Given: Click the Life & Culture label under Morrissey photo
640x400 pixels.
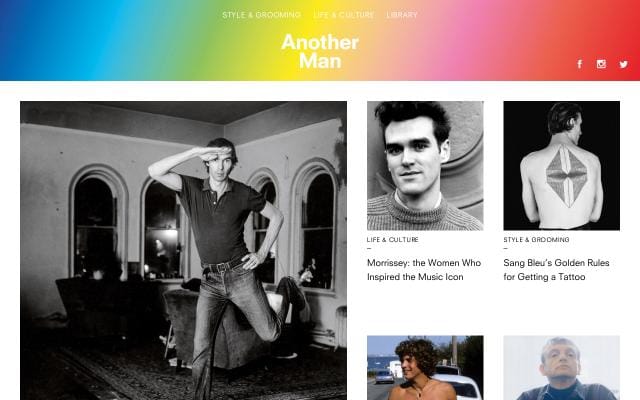Looking at the screenshot, I should pos(392,240).
